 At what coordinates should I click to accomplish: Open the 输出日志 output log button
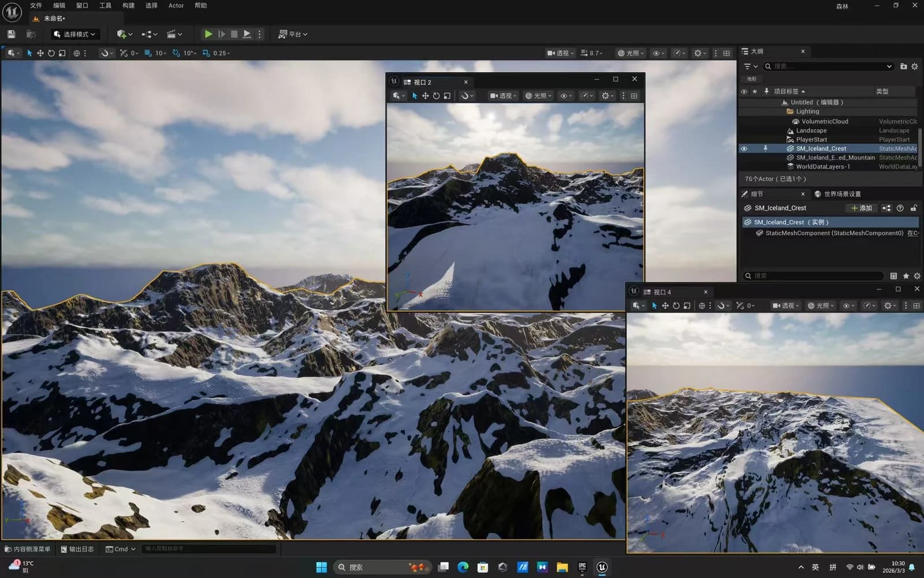(x=77, y=549)
